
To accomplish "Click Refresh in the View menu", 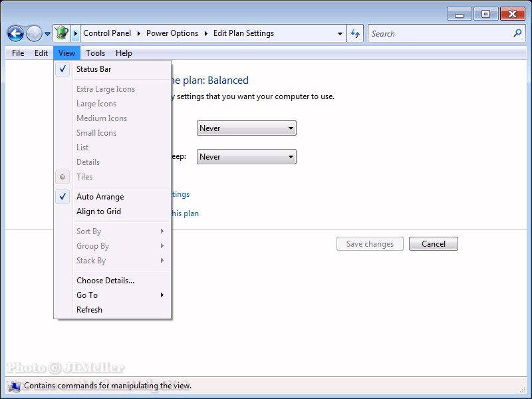I will [x=89, y=310].
